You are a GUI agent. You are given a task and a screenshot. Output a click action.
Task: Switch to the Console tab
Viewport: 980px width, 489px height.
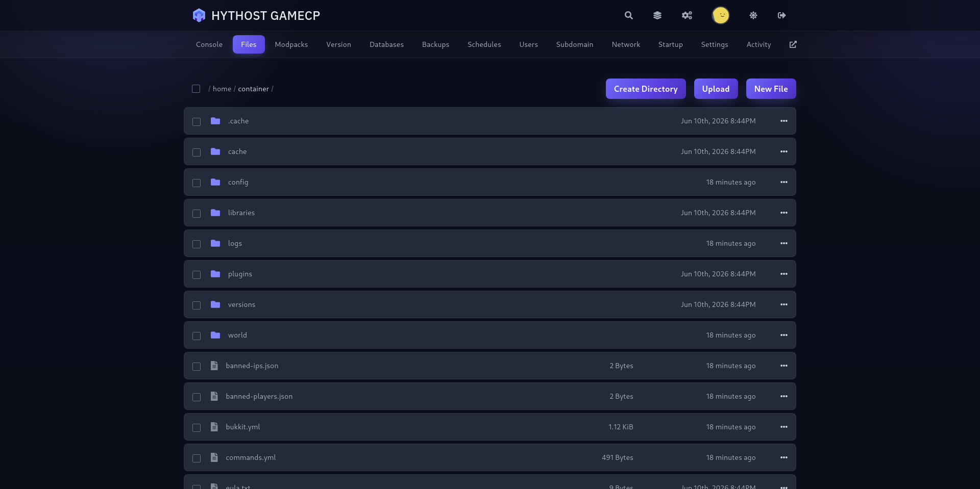pos(209,44)
